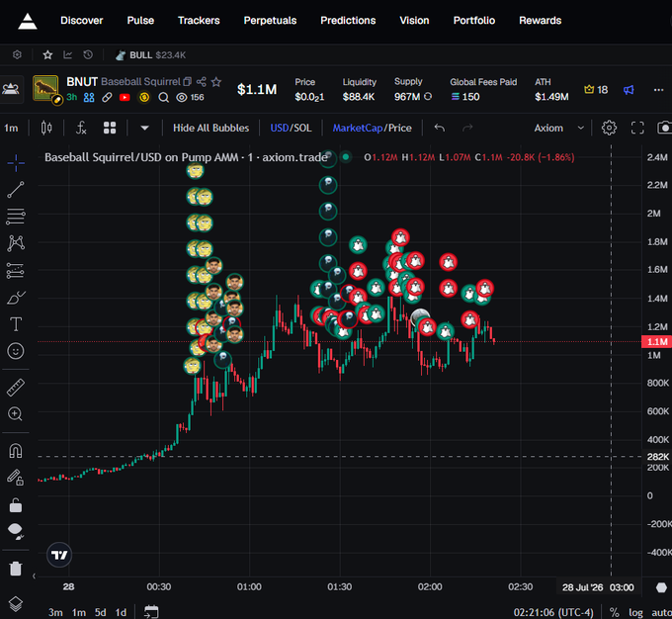This screenshot has height=619, width=672.
Task: Open the YouTube link icon
Action: (x=125, y=98)
